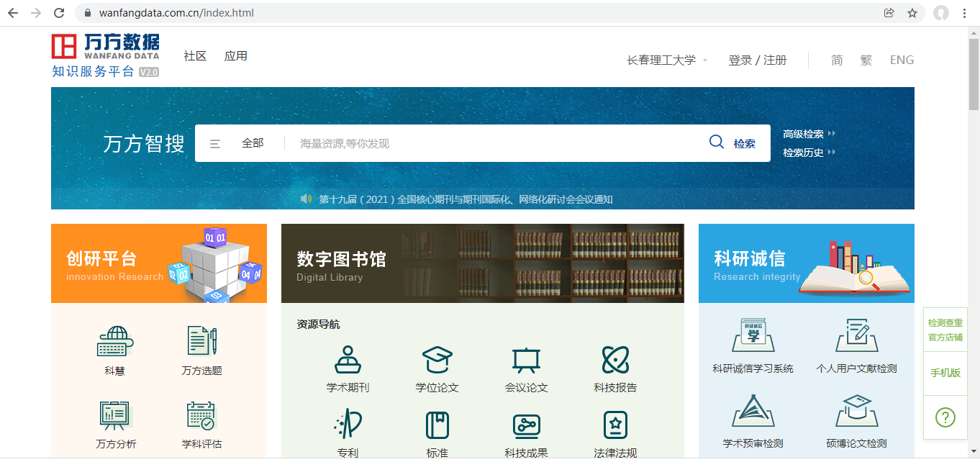This screenshot has width=980, height=462.
Task: Bookmark this page with the star icon
Action: point(912,13)
